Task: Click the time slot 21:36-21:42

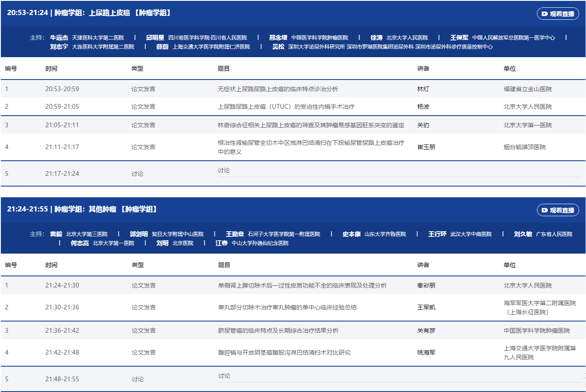Action: (x=62, y=331)
